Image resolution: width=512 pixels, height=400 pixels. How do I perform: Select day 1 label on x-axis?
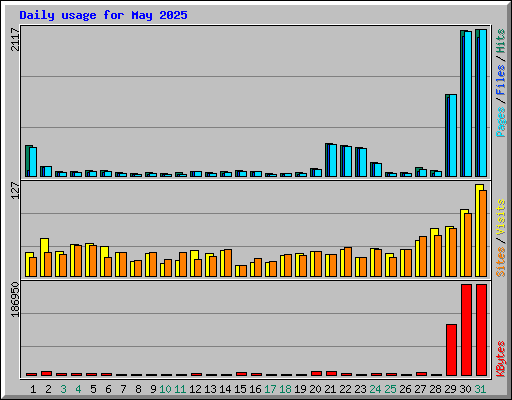coord(33,389)
